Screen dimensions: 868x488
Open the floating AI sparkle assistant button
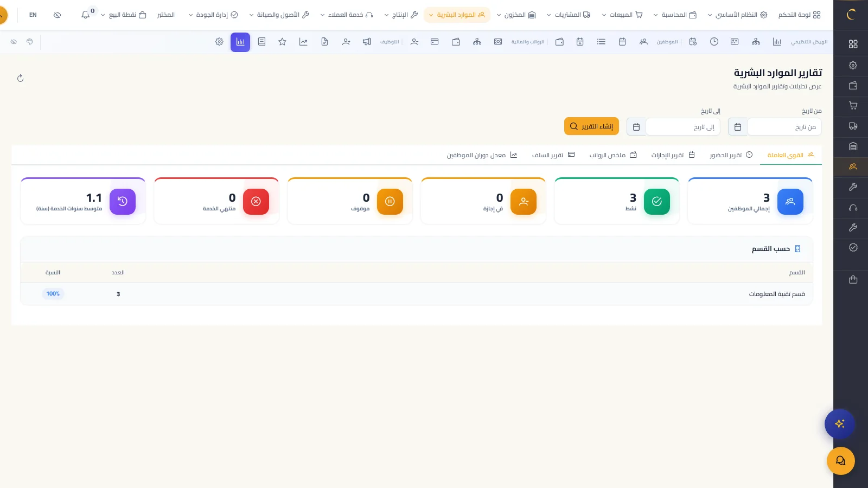point(840,424)
